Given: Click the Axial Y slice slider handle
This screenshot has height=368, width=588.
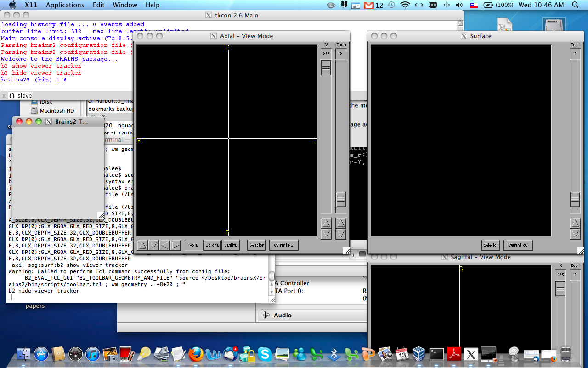Looking at the screenshot, I should click(x=326, y=69).
